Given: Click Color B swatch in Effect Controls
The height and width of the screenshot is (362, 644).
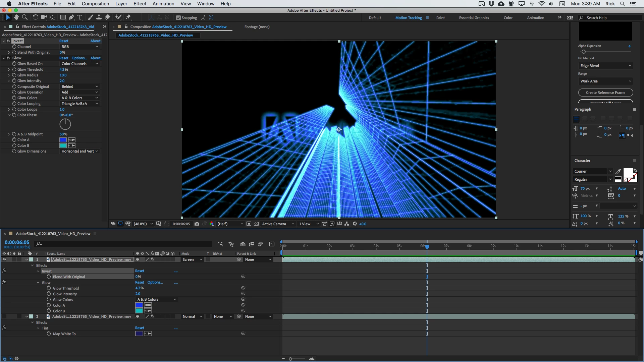Looking at the screenshot, I should coord(63,146).
